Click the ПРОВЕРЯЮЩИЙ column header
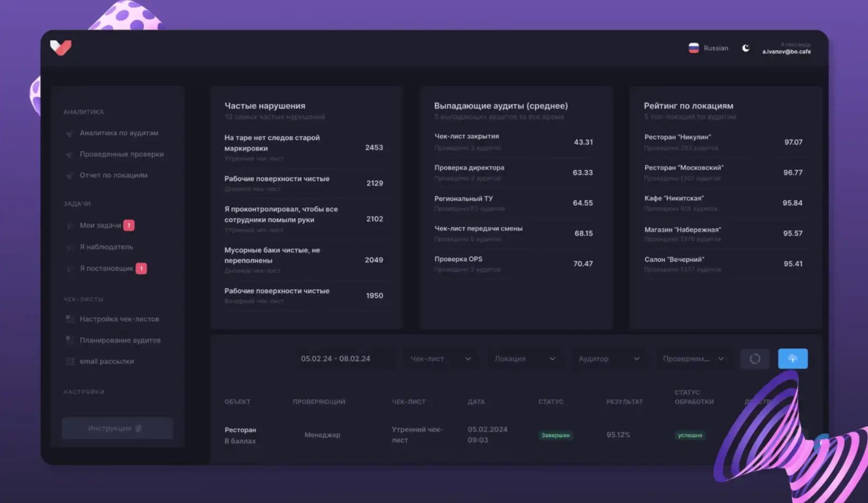868x503 pixels. tap(319, 402)
